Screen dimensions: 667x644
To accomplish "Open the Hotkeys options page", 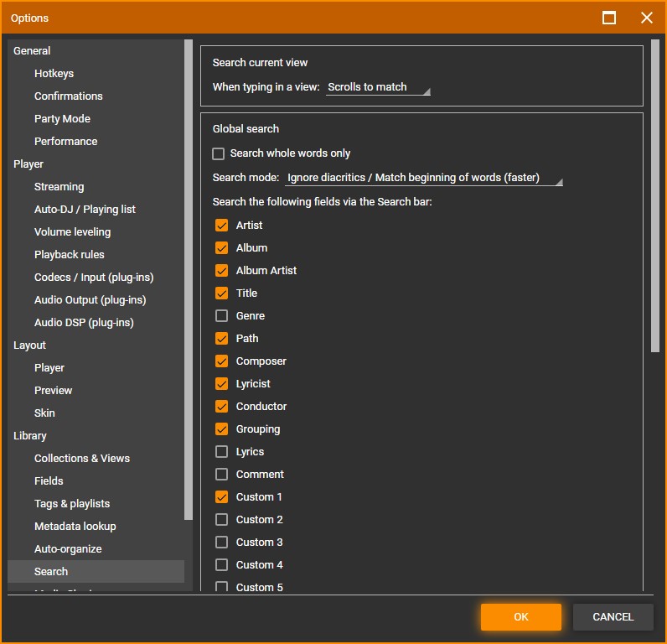I will tap(54, 73).
